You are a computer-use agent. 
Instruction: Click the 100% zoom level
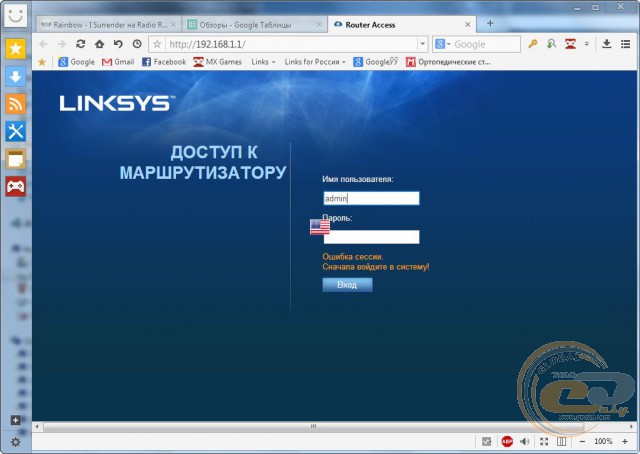tap(603, 441)
